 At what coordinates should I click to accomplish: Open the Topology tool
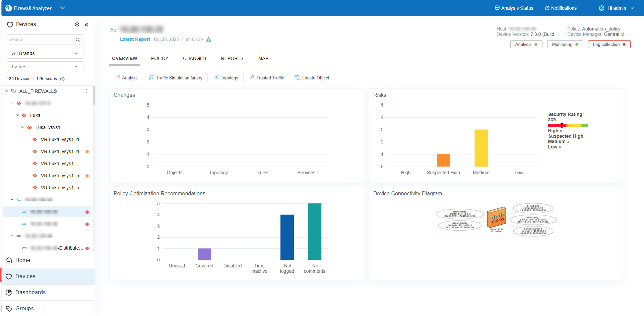pos(226,78)
